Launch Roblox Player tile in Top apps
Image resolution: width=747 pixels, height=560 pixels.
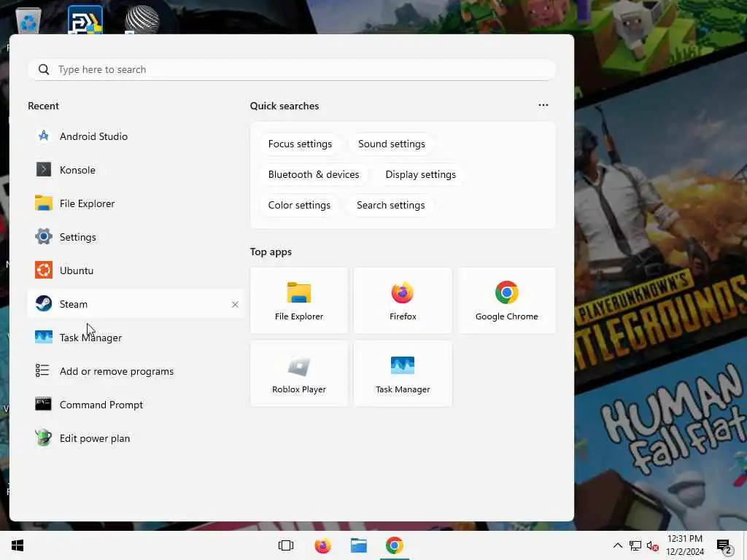point(299,373)
